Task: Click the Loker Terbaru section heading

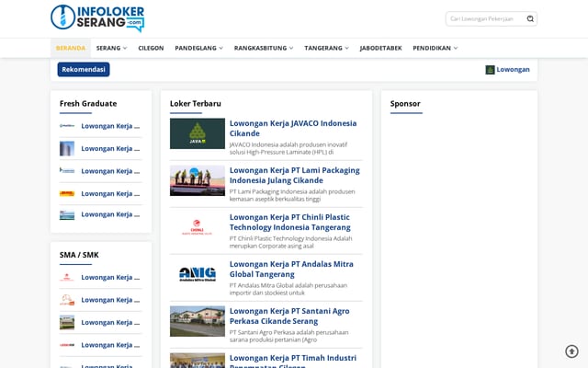Action: 196,104
